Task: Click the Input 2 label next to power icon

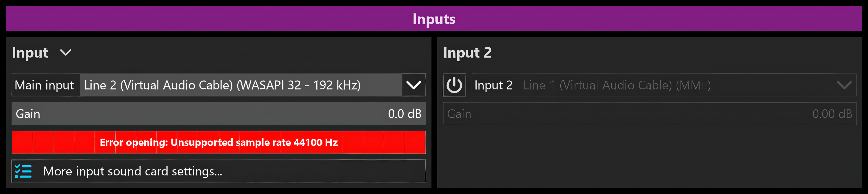Action: pos(493,85)
